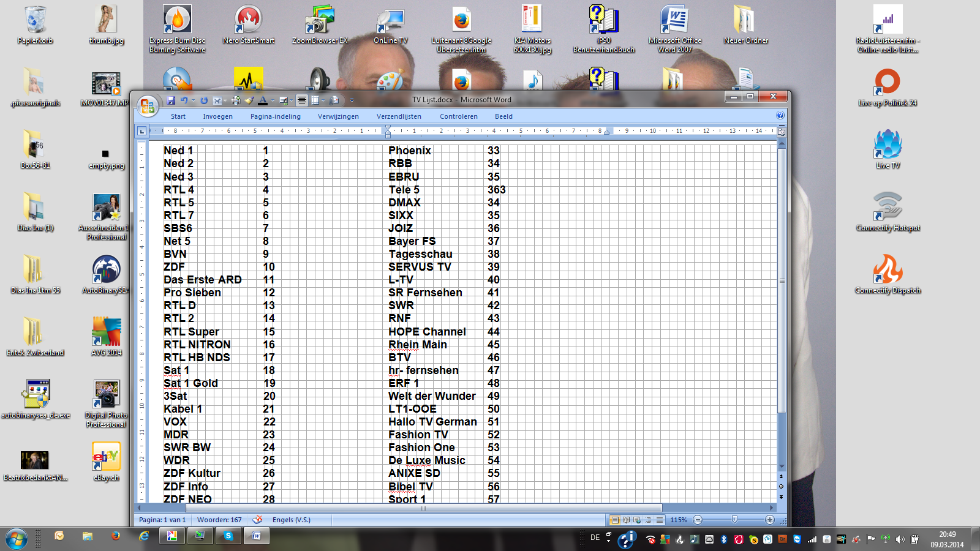Switch to Full Screen Reading view

pyautogui.click(x=626, y=520)
